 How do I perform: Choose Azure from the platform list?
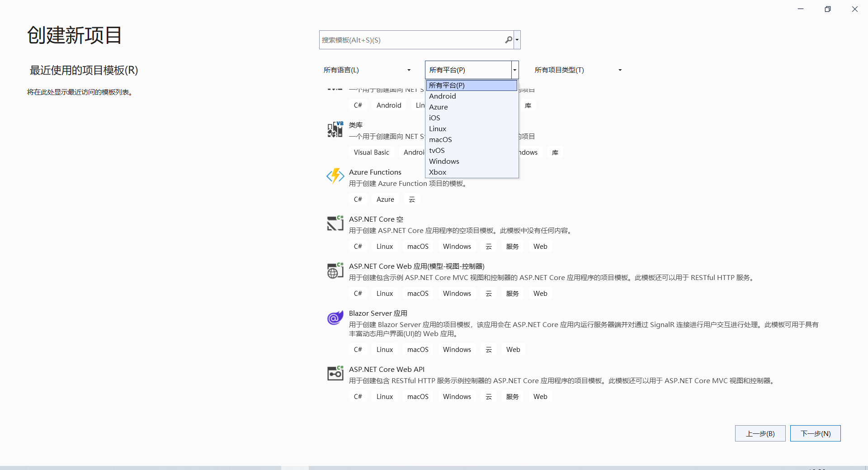click(x=472, y=107)
